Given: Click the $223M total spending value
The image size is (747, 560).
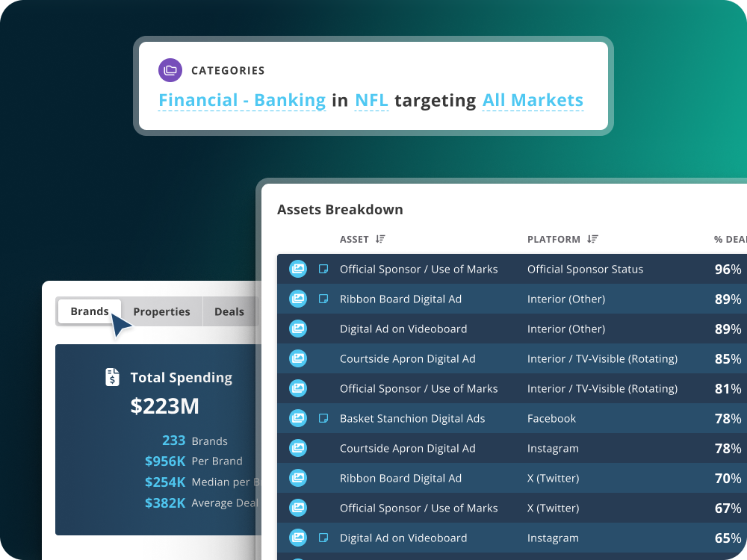Looking at the screenshot, I should coord(165,405).
